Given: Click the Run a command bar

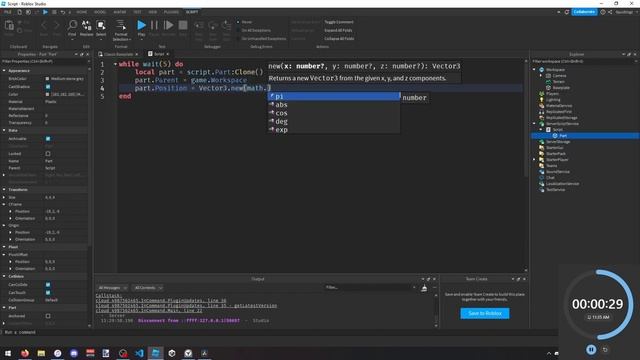Looking at the screenshot, I should click(x=278, y=332).
